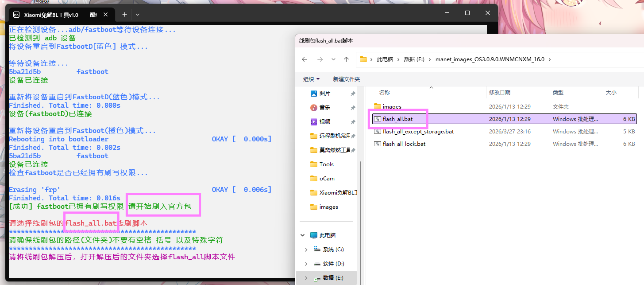This screenshot has height=285, width=644.
Task: Open the Tools folder icon in sidebar
Action: click(x=313, y=164)
